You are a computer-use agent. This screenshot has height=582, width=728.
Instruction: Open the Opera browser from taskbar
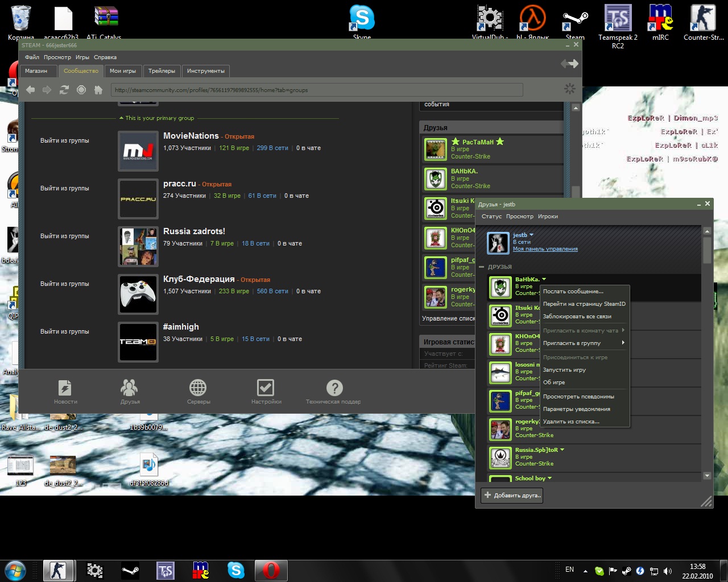pos(271,570)
